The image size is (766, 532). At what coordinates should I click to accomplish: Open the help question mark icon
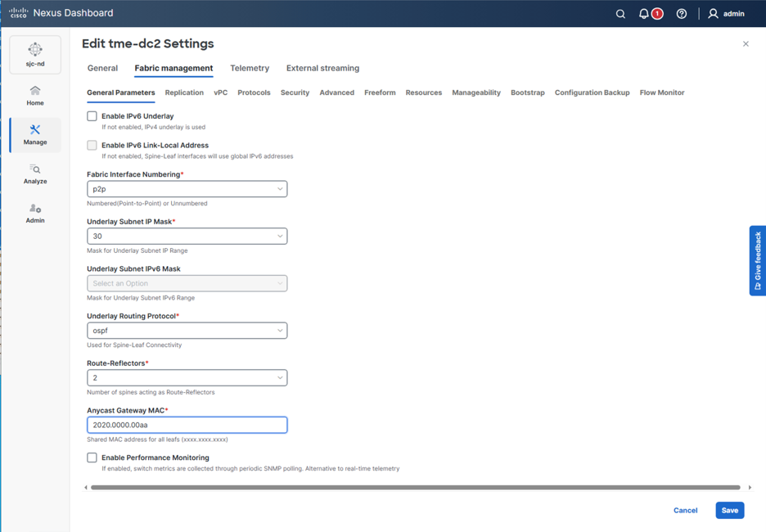[x=682, y=14]
